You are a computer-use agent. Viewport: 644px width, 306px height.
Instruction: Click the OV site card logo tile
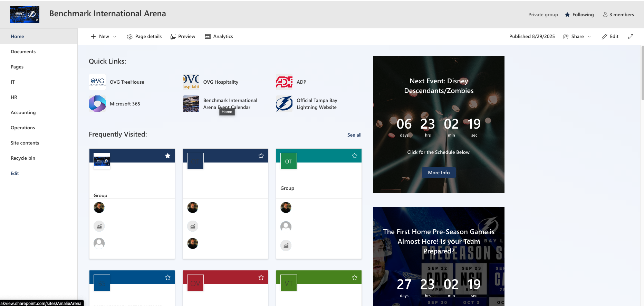pyautogui.click(x=195, y=283)
